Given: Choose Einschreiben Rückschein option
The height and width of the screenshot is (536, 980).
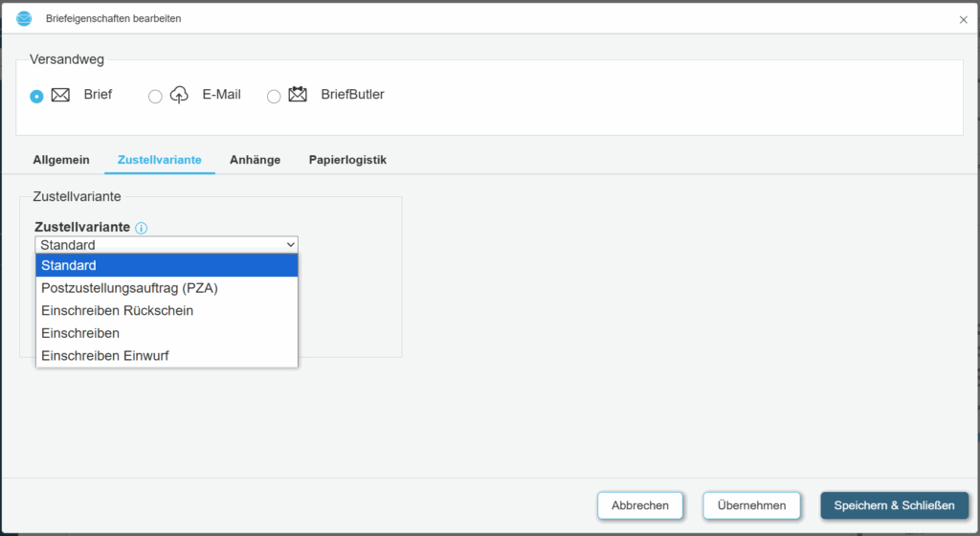Looking at the screenshot, I should (x=167, y=311).
